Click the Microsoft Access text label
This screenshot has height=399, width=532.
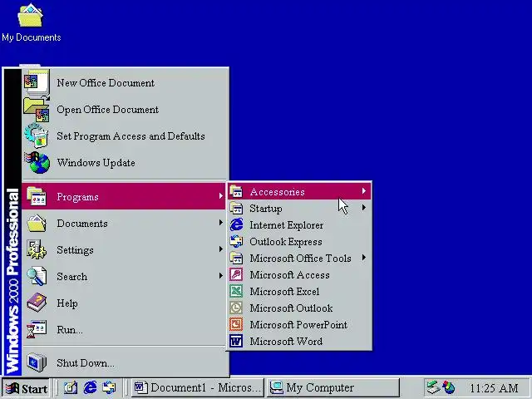click(x=289, y=275)
